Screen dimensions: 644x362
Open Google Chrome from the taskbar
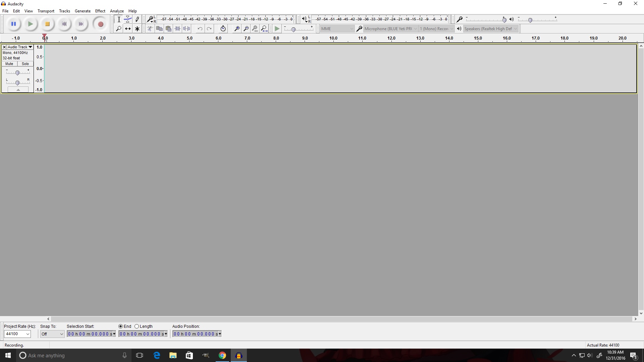click(222, 355)
